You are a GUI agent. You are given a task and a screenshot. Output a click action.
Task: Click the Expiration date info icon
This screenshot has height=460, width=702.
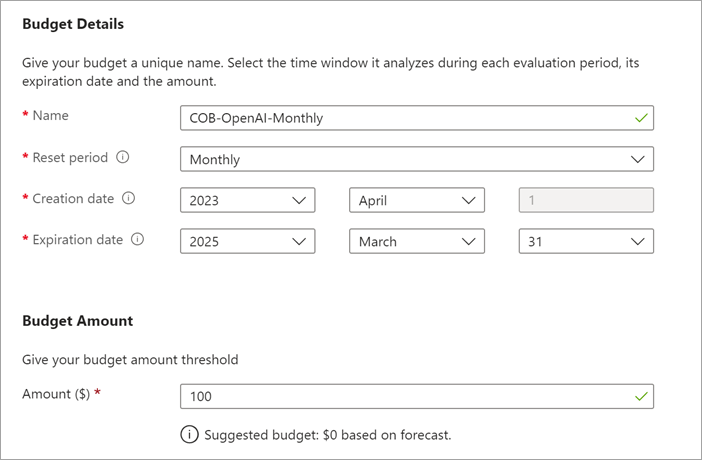pyautogui.click(x=137, y=240)
